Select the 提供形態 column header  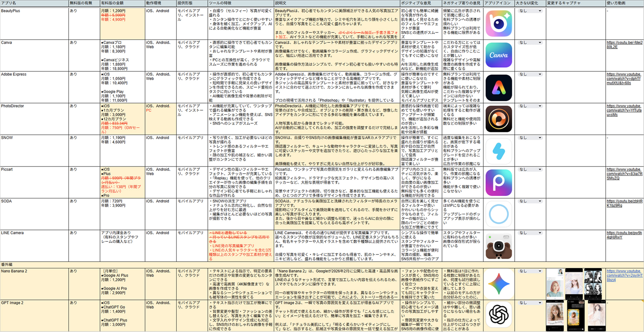[x=192, y=3]
